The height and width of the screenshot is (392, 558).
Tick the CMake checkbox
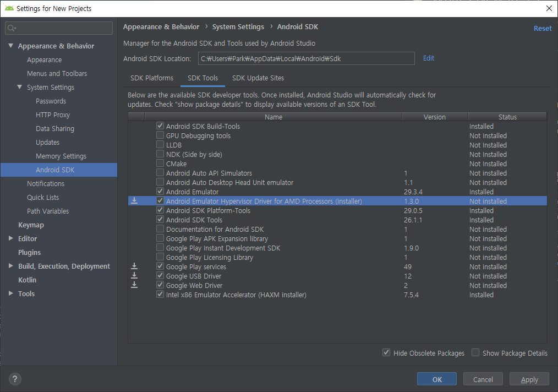(160, 164)
